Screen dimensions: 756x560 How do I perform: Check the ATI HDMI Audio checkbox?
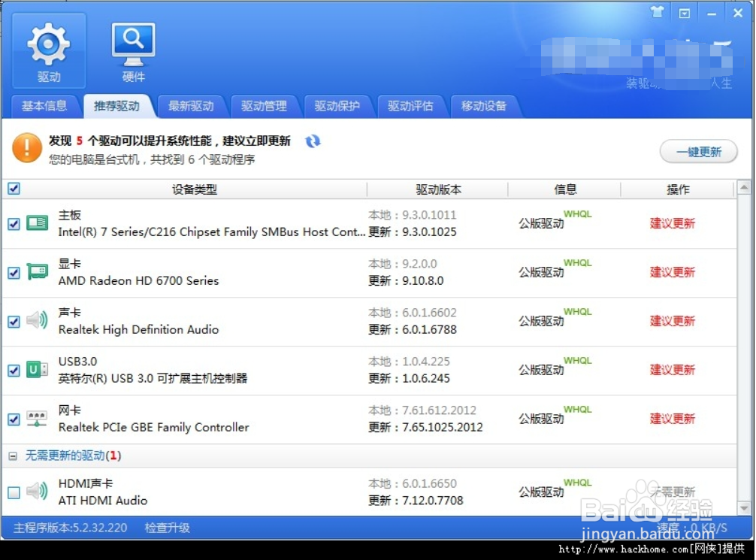[x=14, y=492]
